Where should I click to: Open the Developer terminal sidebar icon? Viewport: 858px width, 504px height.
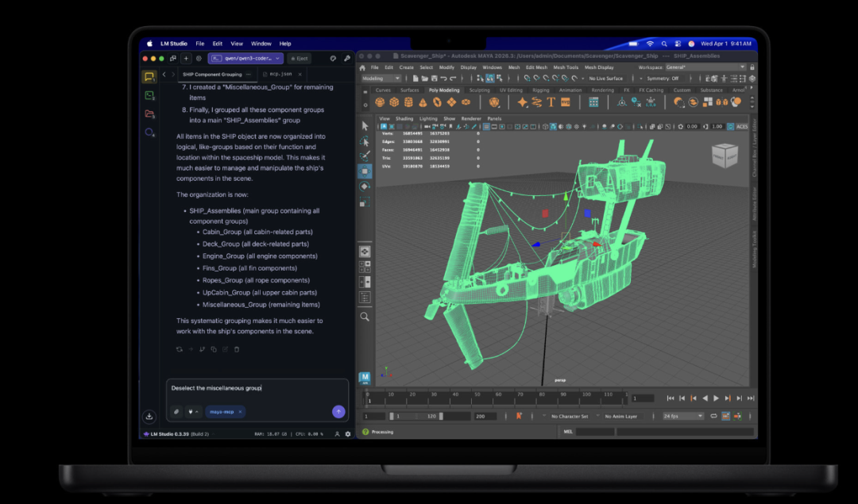(x=149, y=95)
